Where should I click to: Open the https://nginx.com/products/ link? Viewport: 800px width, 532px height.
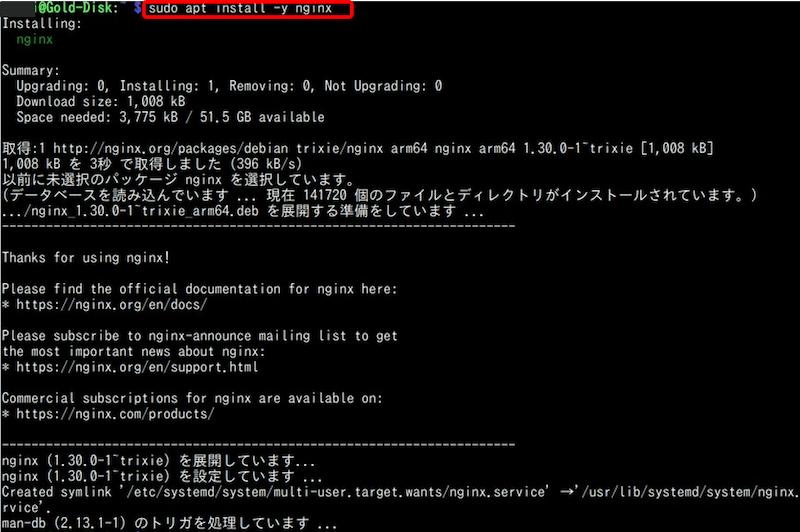[115, 414]
